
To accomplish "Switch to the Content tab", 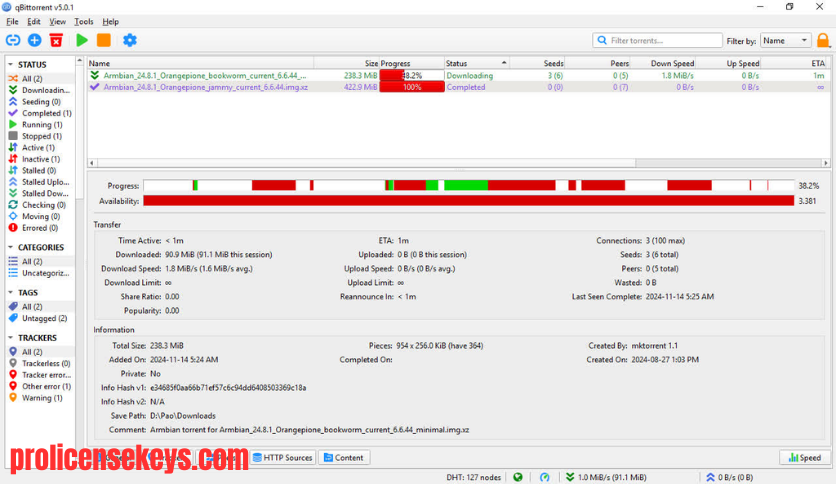I will 344,457.
